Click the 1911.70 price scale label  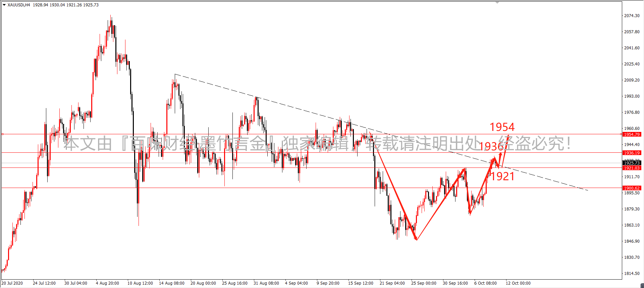632,177
